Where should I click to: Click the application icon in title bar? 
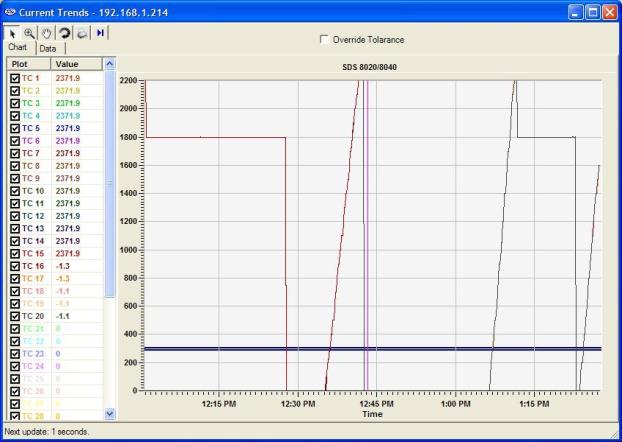click(x=11, y=11)
